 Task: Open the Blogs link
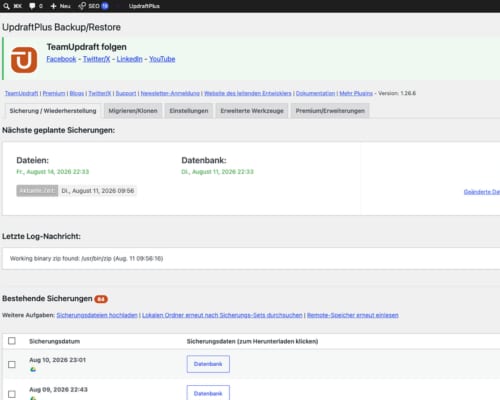pyautogui.click(x=77, y=93)
